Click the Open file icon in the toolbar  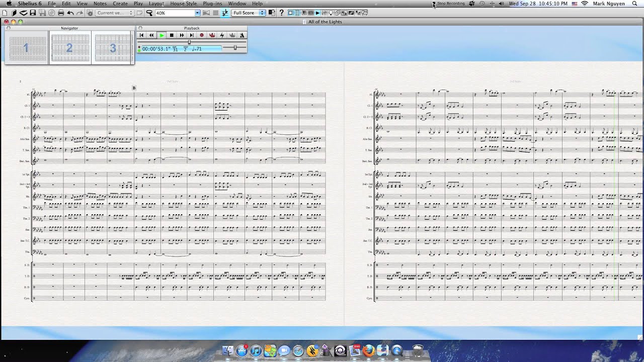pos(14,13)
